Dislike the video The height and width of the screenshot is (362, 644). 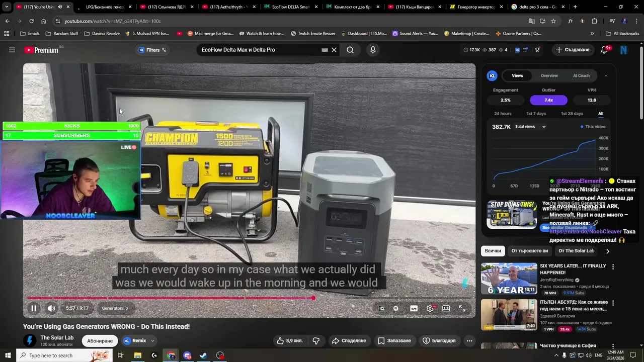[x=316, y=341]
